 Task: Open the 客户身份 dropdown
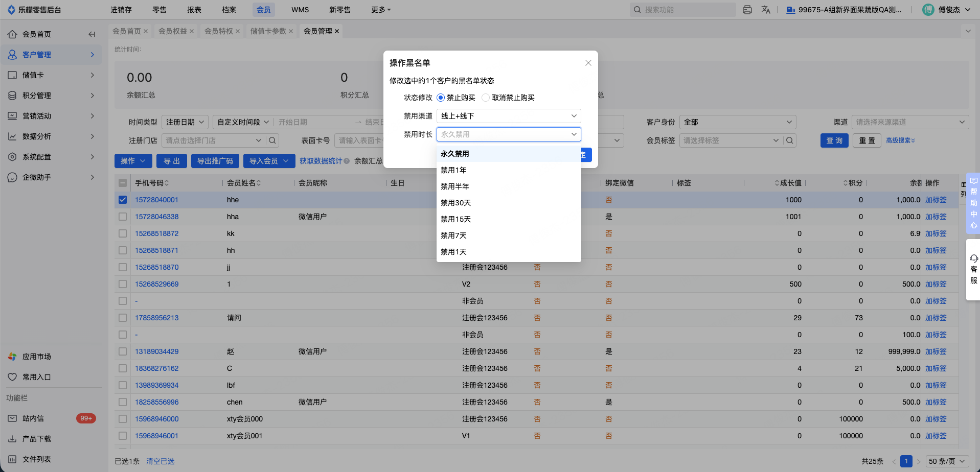(738, 122)
